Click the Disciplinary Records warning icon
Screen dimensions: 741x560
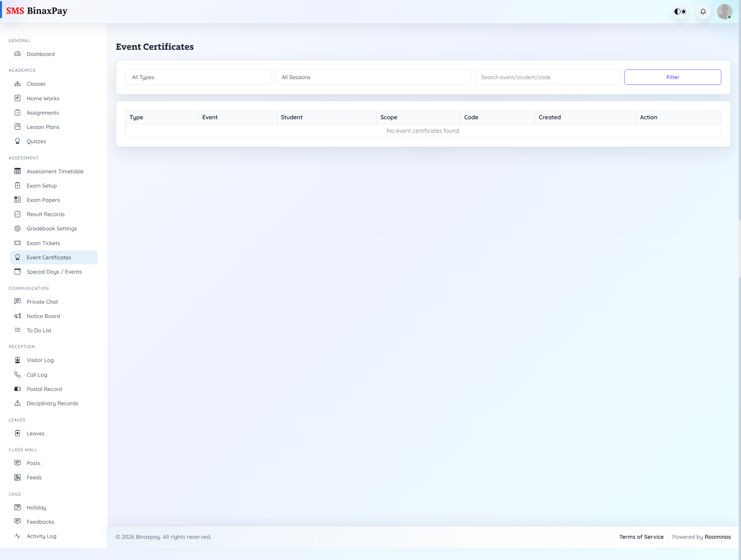(x=17, y=403)
